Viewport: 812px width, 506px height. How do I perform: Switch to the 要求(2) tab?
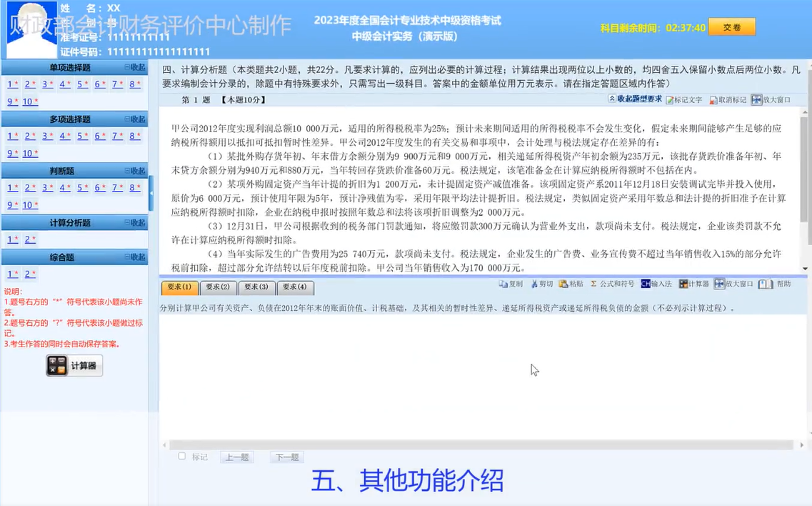click(217, 288)
